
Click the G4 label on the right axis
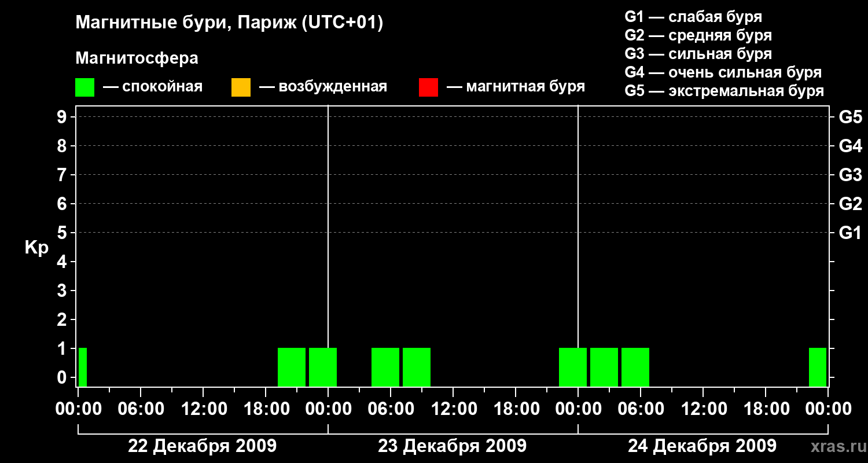click(850, 146)
